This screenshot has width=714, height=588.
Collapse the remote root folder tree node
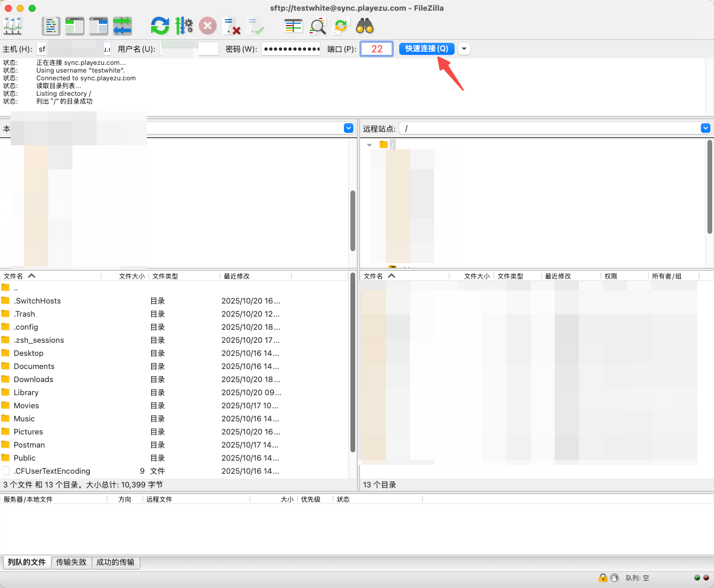[x=369, y=145]
